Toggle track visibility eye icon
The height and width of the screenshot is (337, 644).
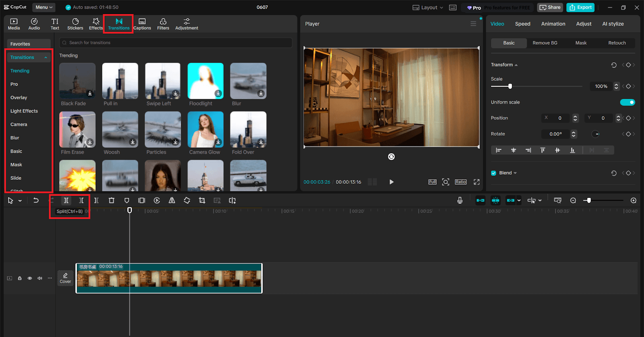[30, 278]
